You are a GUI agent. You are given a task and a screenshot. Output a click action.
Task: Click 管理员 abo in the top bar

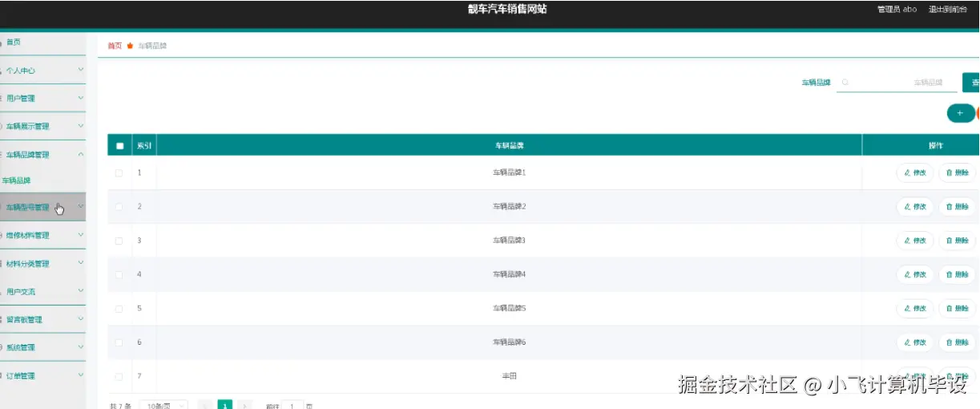[x=897, y=10]
